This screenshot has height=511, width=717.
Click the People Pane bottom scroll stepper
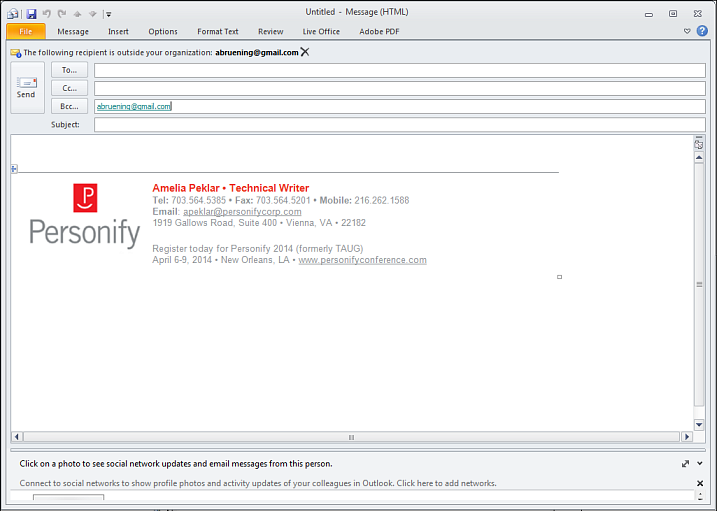[x=700, y=496]
